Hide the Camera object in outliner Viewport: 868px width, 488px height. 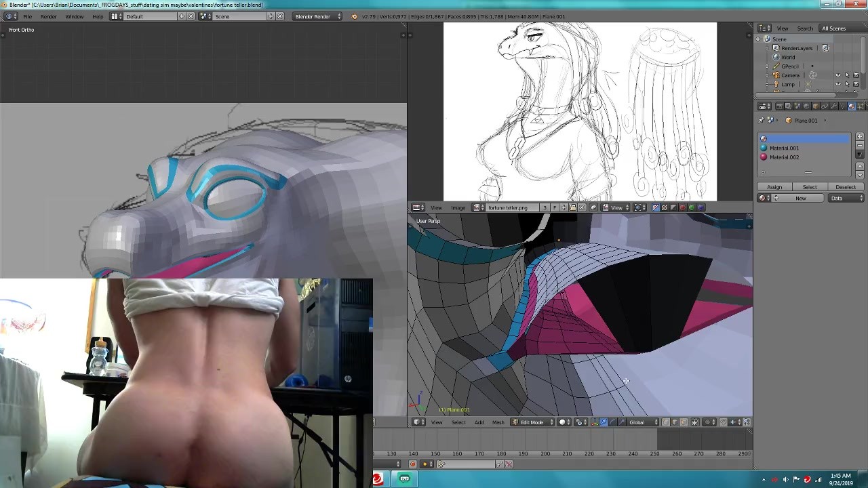[x=838, y=75]
